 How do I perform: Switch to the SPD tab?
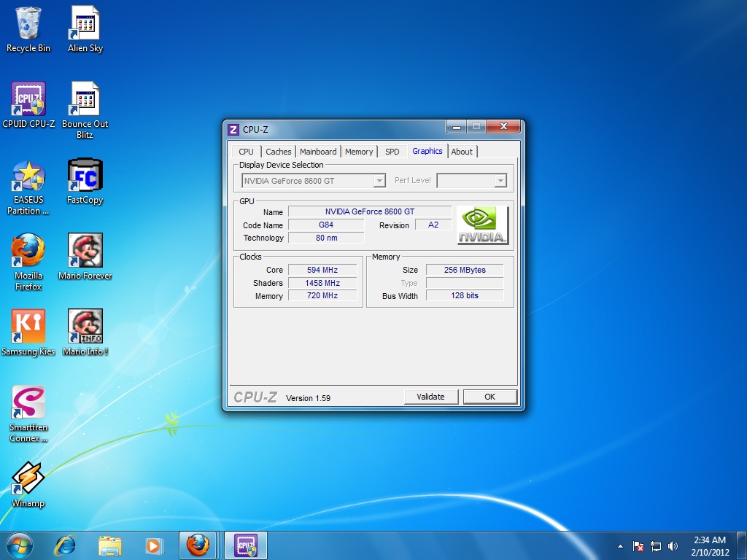[392, 152]
